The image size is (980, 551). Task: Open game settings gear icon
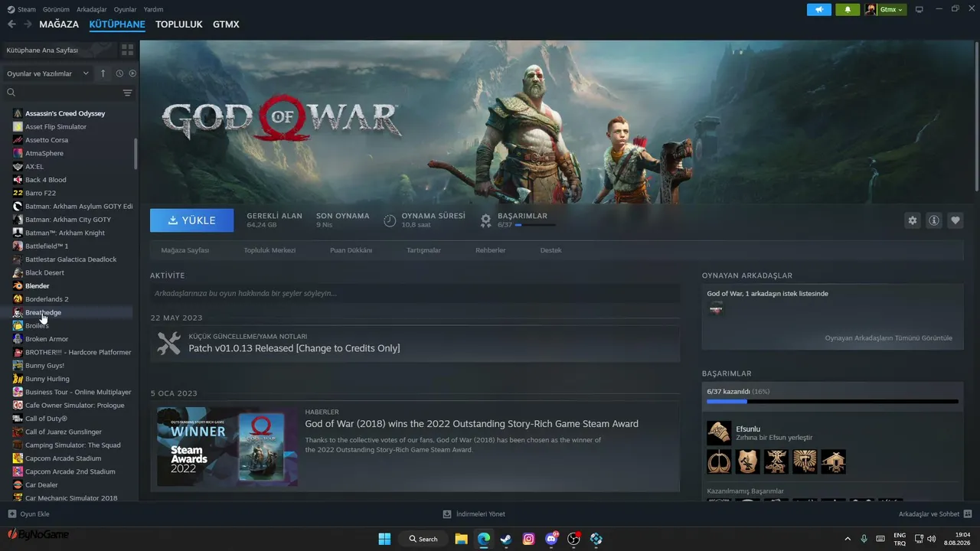click(x=913, y=220)
